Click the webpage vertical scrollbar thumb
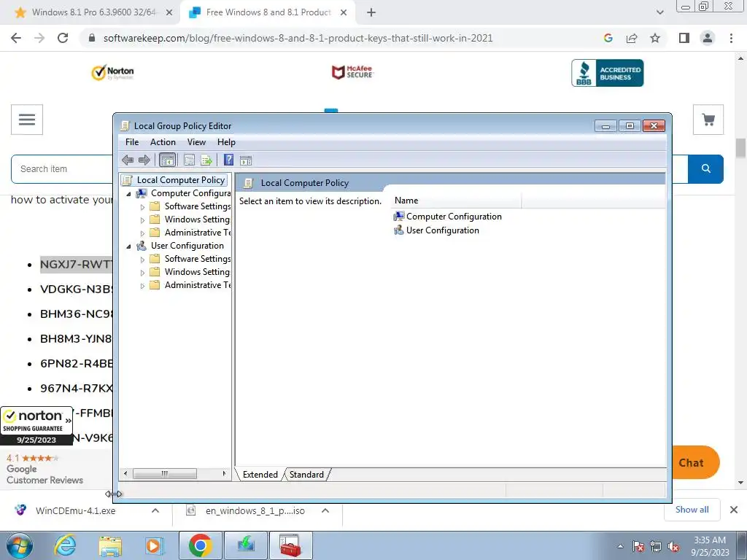The width and height of the screenshot is (747, 560). pyautogui.click(x=741, y=148)
